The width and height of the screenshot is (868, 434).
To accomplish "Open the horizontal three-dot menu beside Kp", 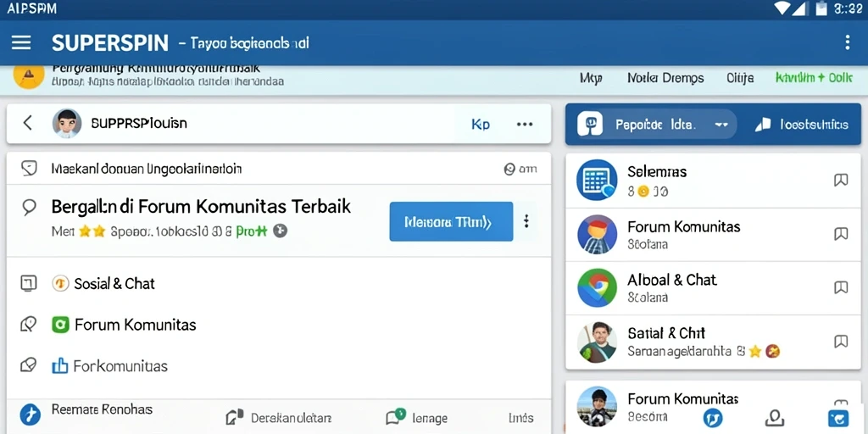I will pyautogui.click(x=524, y=125).
